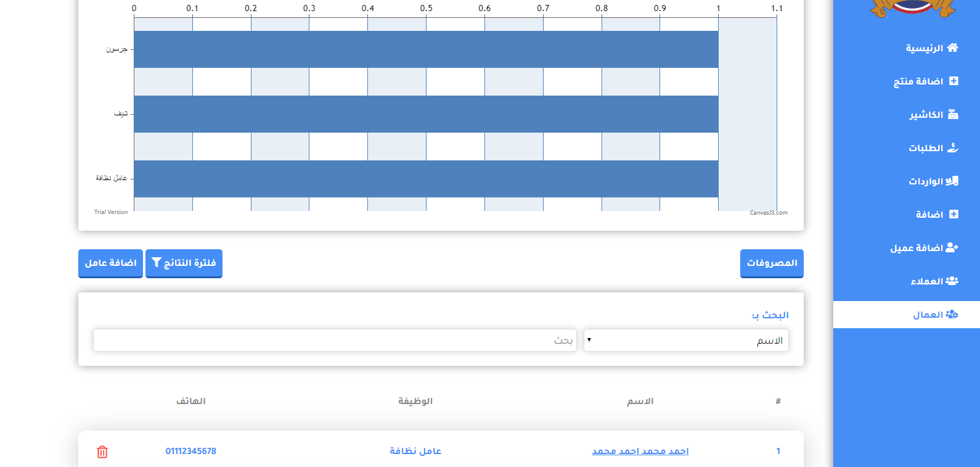Viewport: 980px width, 467px height.
Task: Click the add-user icon for اضافة عميل
Action: pos(952,248)
